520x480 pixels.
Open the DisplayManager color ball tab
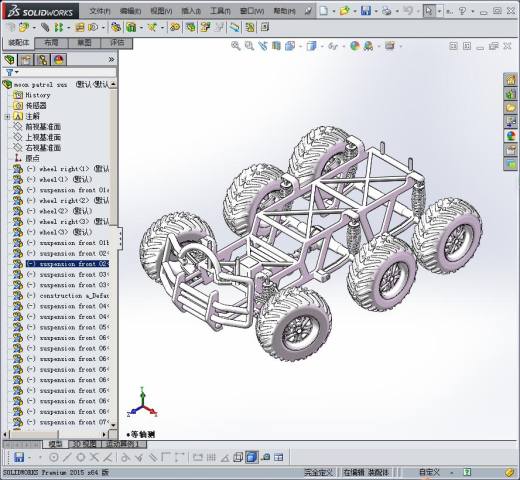(59, 60)
